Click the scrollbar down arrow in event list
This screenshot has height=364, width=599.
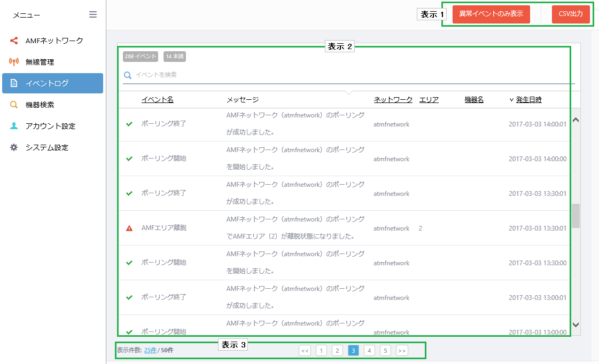(576, 325)
